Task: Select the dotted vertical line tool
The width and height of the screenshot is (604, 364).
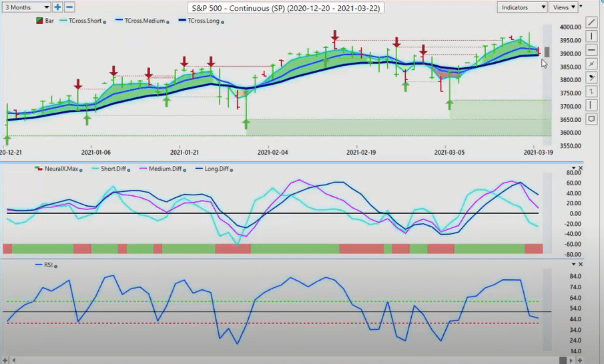Action: coord(591,105)
